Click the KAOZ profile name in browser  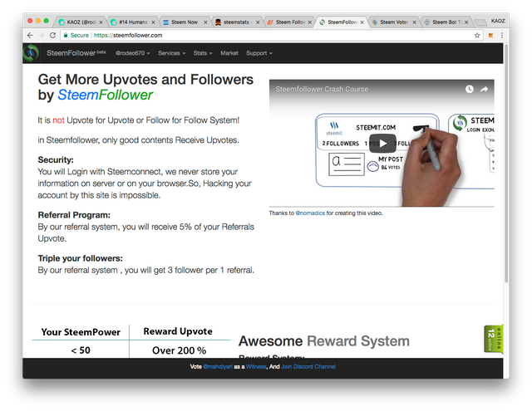click(x=498, y=21)
